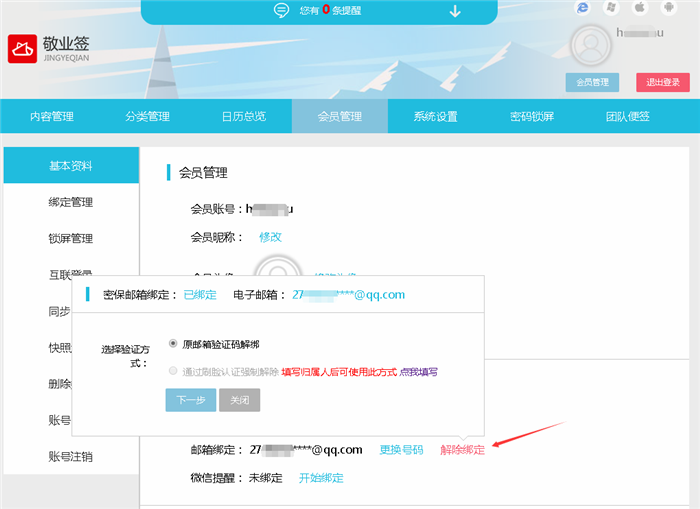Click the reminder chat bubble icon
This screenshot has height=509, width=700.
pyautogui.click(x=282, y=11)
